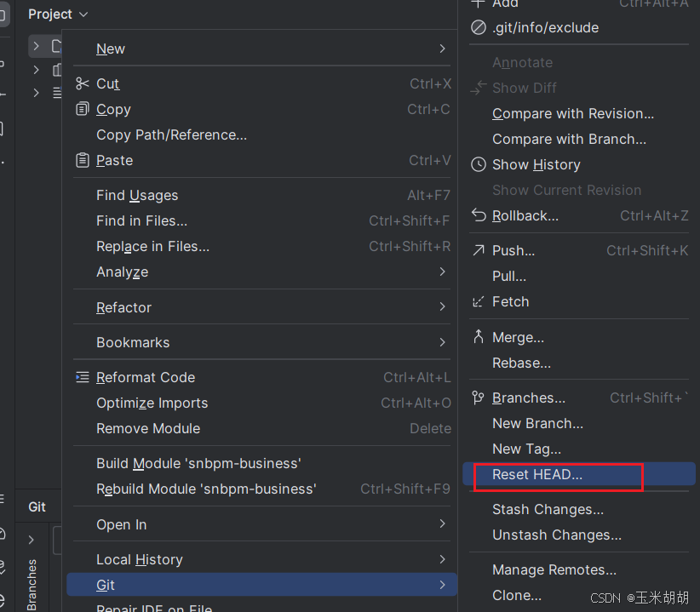Expand the first project tree node

click(x=36, y=45)
